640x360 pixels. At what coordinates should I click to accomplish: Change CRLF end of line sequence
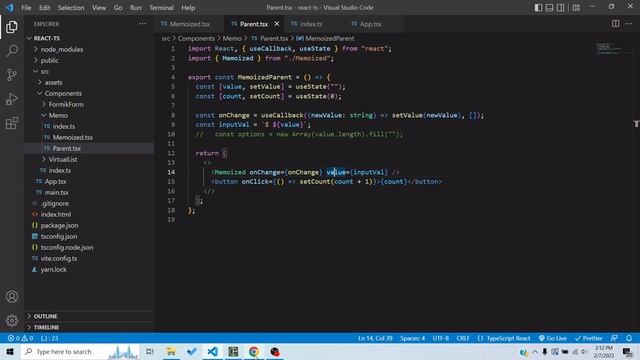tap(463, 338)
